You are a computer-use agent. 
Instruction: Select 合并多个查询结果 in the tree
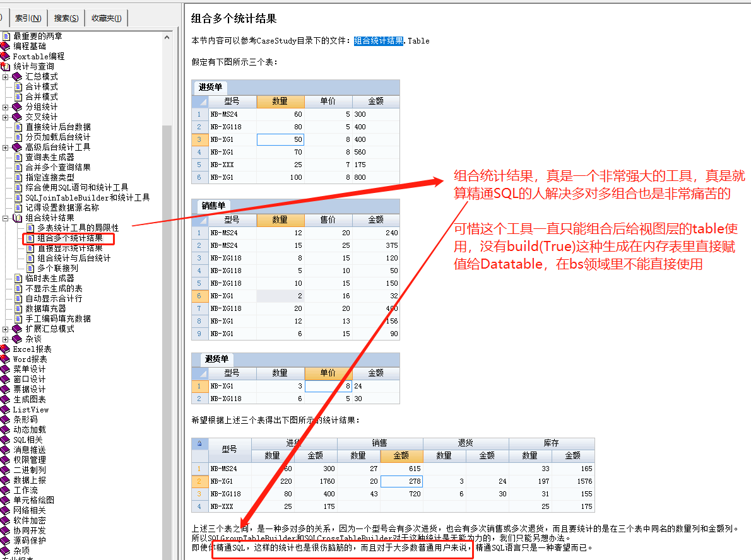[x=58, y=167]
